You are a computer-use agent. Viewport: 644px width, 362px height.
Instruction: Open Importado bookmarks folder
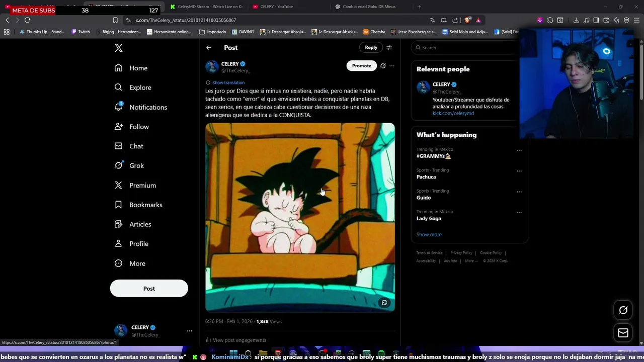tap(213, 32)
